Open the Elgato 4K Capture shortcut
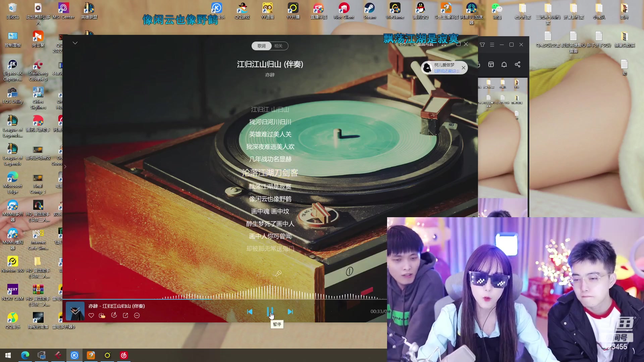This screenshot has width=644, height=362. (13, 70)
